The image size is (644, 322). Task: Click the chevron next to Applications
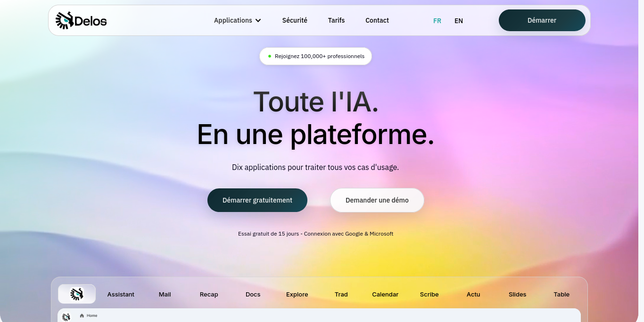coord(258,21)
